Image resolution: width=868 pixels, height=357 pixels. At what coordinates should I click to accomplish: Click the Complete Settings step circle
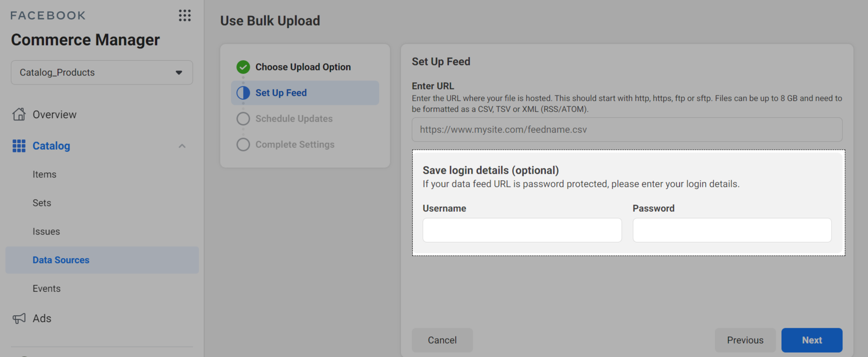click(243, 145)
